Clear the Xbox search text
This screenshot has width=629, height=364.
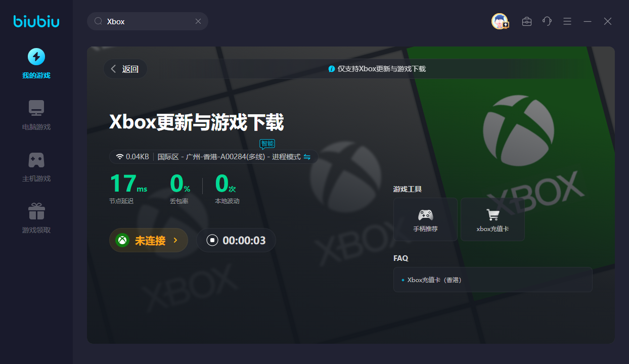198,21
